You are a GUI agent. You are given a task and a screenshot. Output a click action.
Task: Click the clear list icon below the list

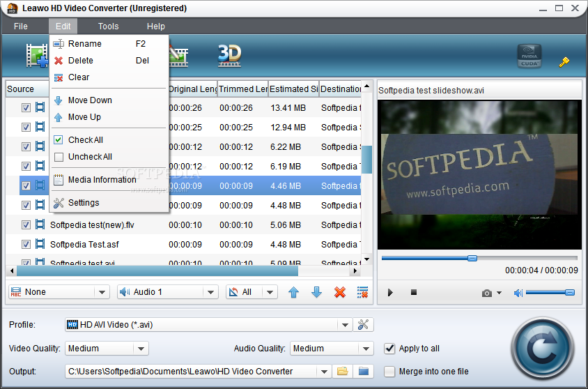363,292
